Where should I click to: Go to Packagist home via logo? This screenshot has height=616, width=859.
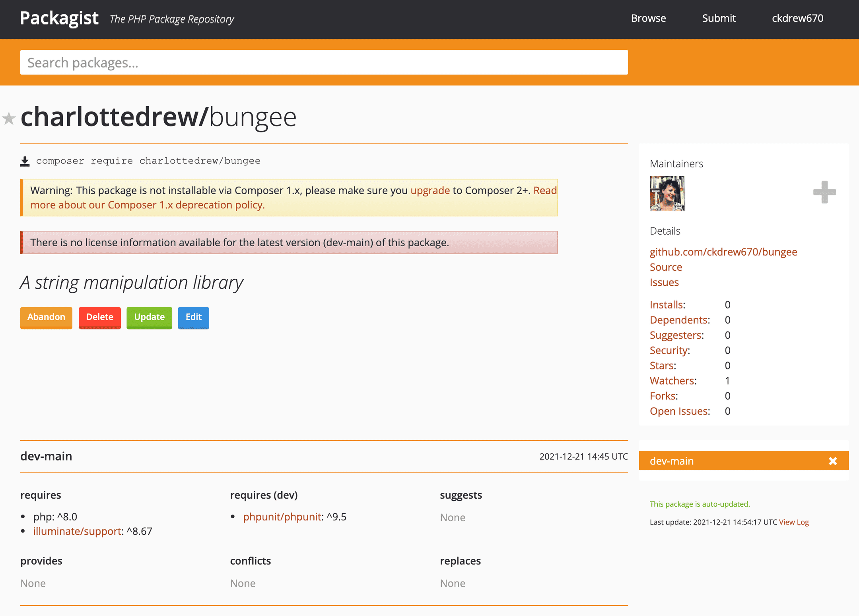(x=59, y=18)
